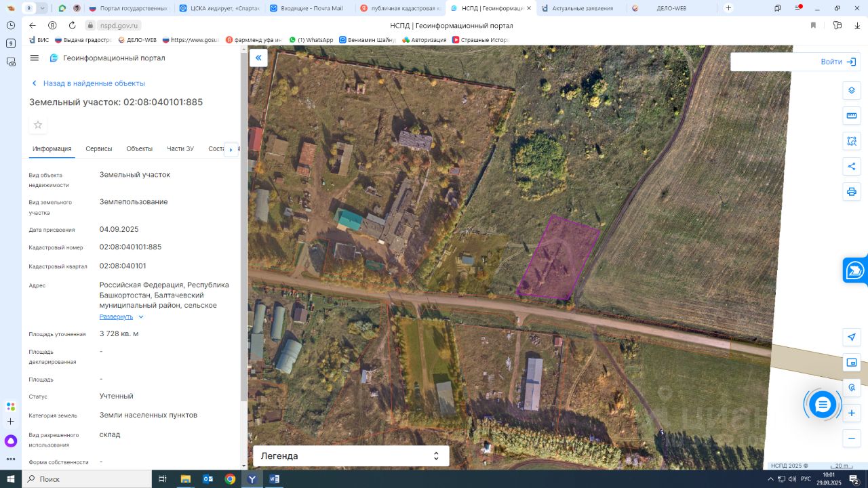Open the blue chat assistant bubble
The width and height of the screenshot is (868, 488).
tap(823, 405)
